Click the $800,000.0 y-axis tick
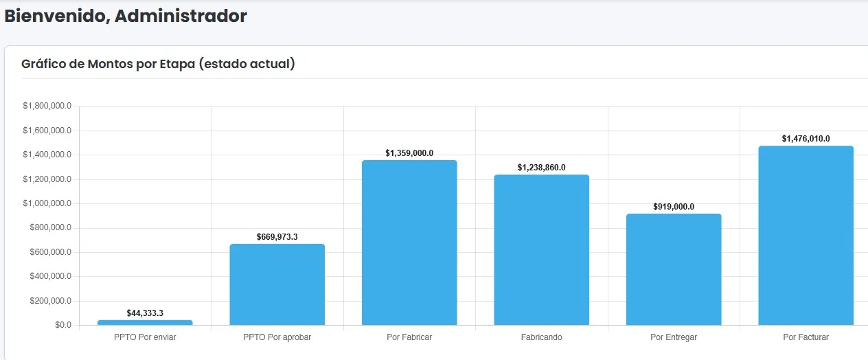Viewport: 868px width, 360px height. click(50, 228)
